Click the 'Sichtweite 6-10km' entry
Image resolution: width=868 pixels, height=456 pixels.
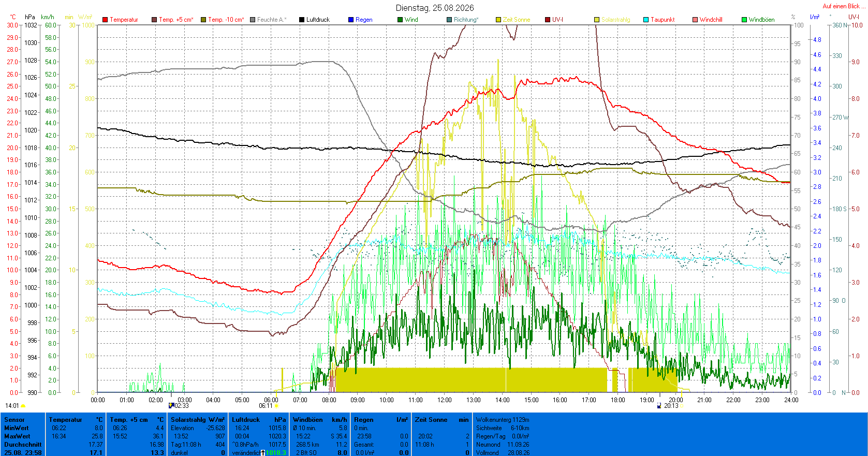pyautogui.click(x=503, y=428)
